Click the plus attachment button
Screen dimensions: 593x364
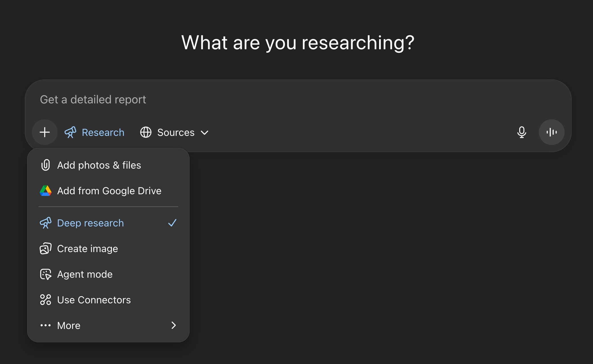click(x=45, y=132)
